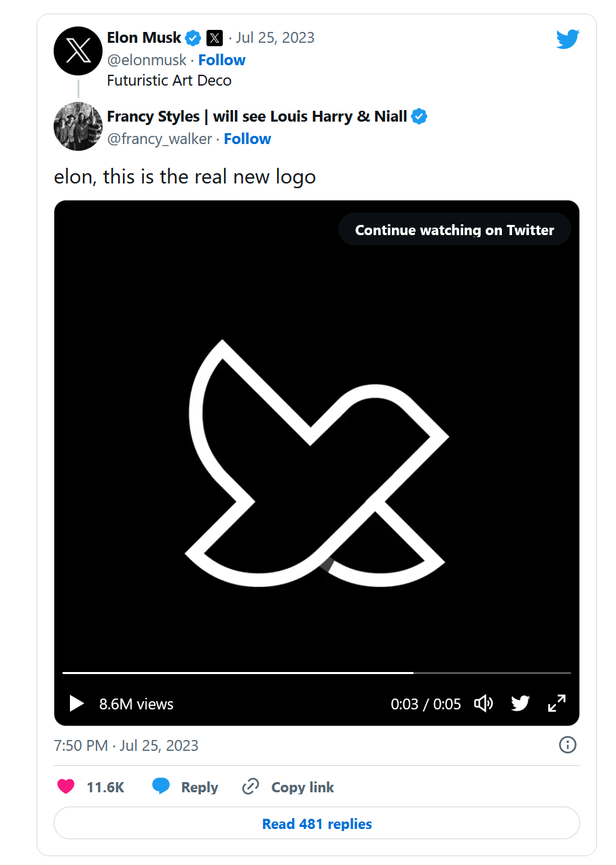This screenshot has height=865, width=616.
Task: Click the blue verified badge beside Elon Musk
Action: point(194,37)
